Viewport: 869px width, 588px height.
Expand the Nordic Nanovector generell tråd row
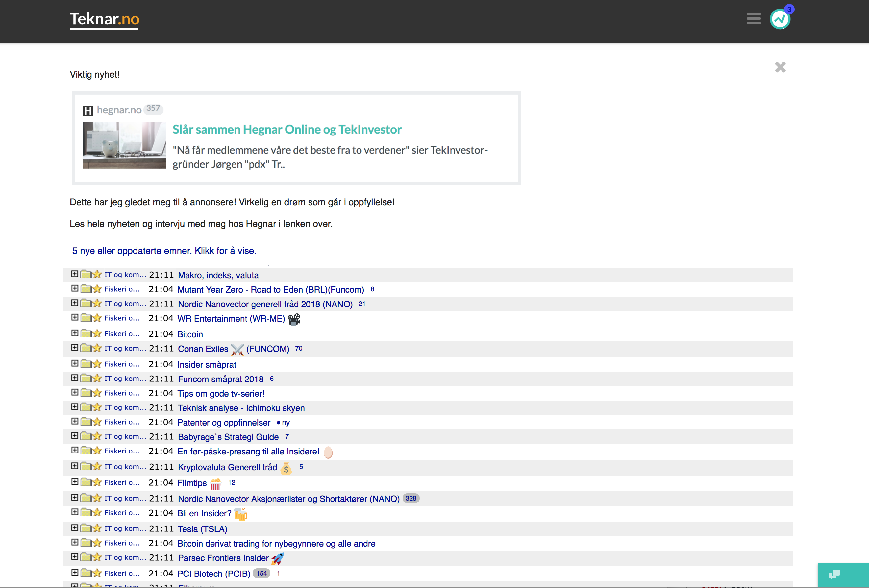click(x=75, y=303)
